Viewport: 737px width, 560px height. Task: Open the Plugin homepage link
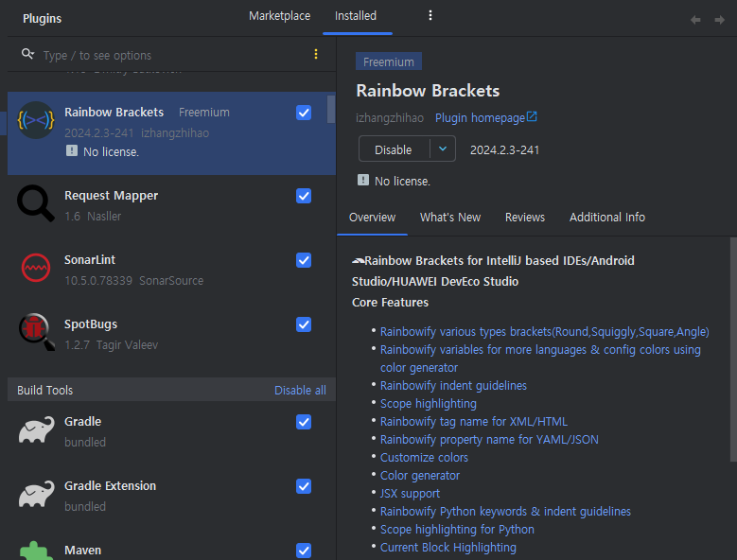pos(480,118)
